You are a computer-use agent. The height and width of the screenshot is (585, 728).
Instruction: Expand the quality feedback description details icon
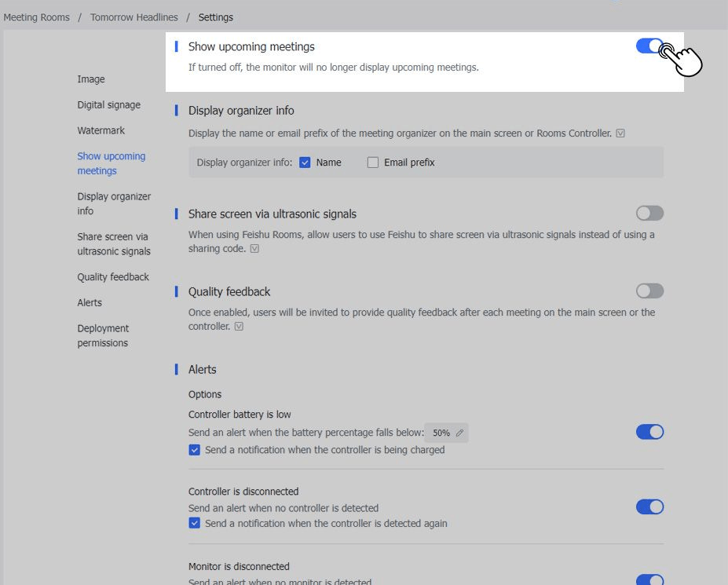tap(238, 325)
